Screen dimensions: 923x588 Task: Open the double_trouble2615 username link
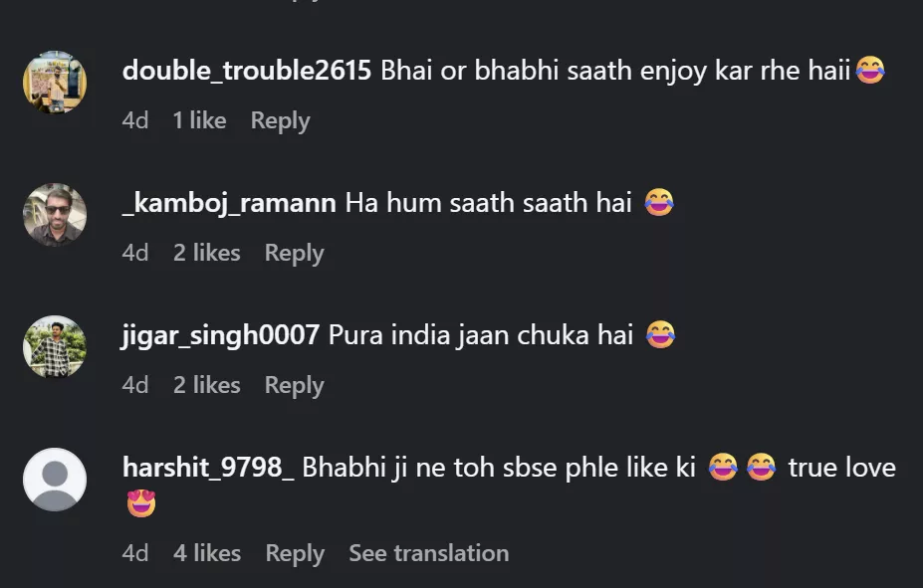pos(247,71)
